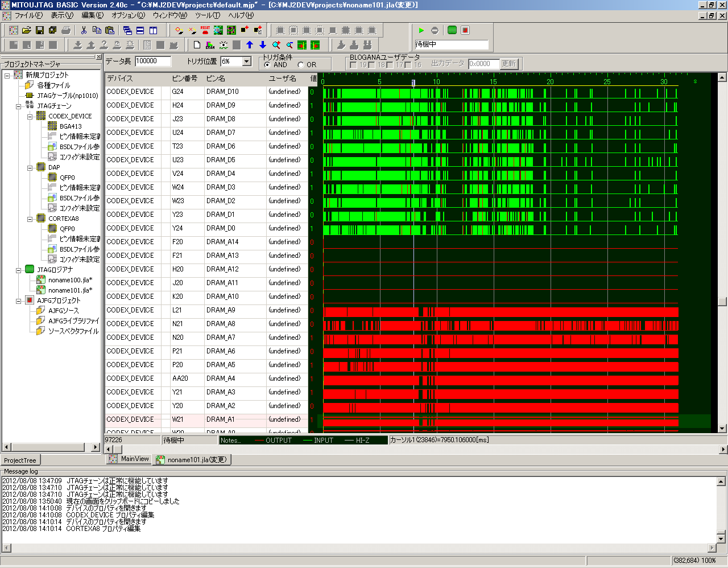Select the OR trigger condition
The image size is (728, 568).
click(x=301, y=65)
